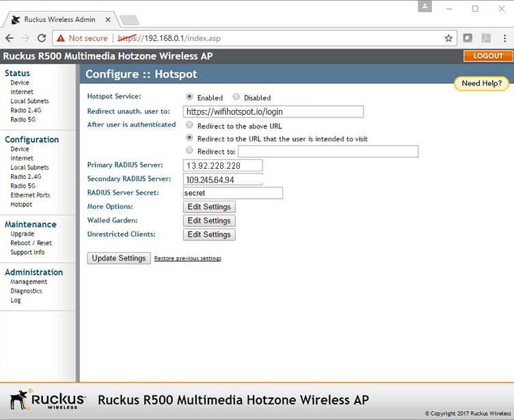Image resolution: width=514 pixels, height=420 pixels.
Task: Open the Chrome three-dot menu
Action: [504, 38]
